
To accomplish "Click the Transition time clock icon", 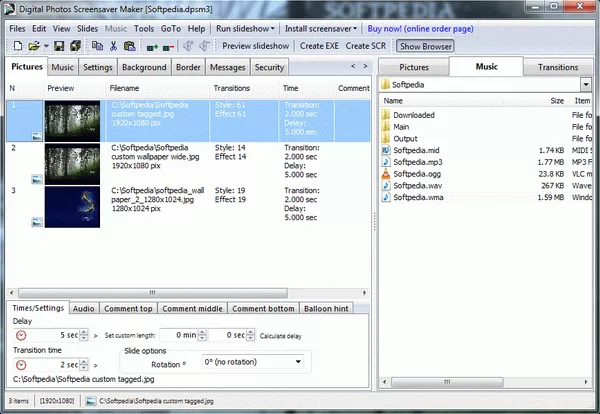I will click(21, 365).
